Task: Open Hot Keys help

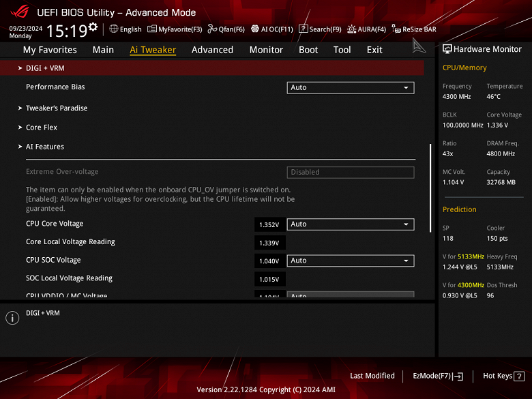Action: (x=504, y=376)
